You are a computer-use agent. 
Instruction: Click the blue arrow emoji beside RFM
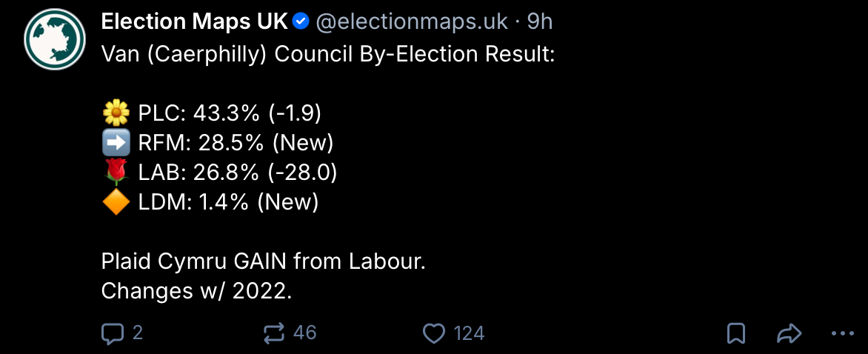pyautogui.click(x=116, y=142)
